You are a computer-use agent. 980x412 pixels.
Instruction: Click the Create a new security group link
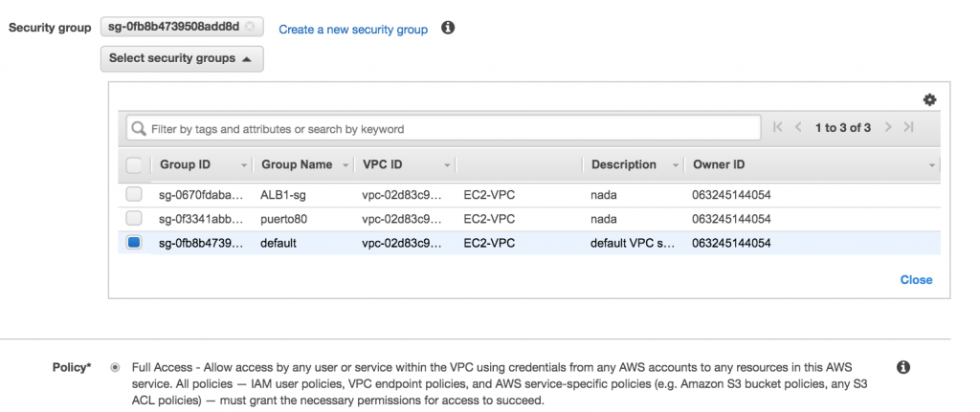[x=353, y=30]
